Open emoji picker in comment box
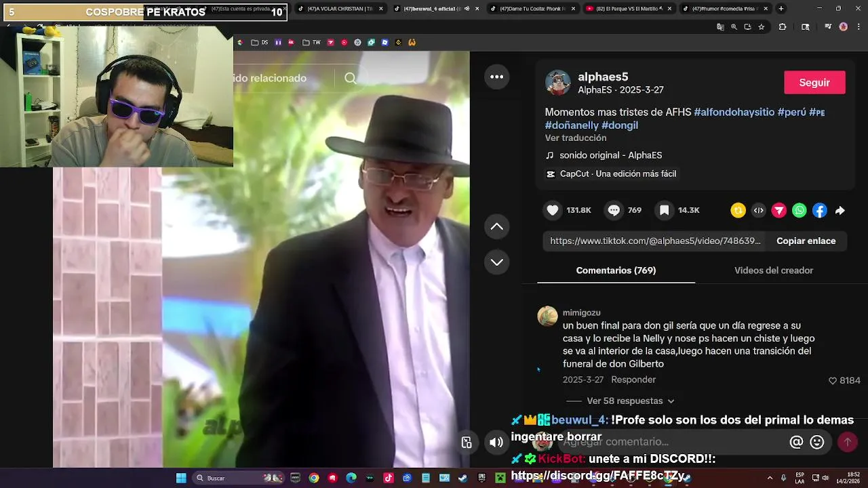Viewport: 868px width, 488px height. pos(817,442)
